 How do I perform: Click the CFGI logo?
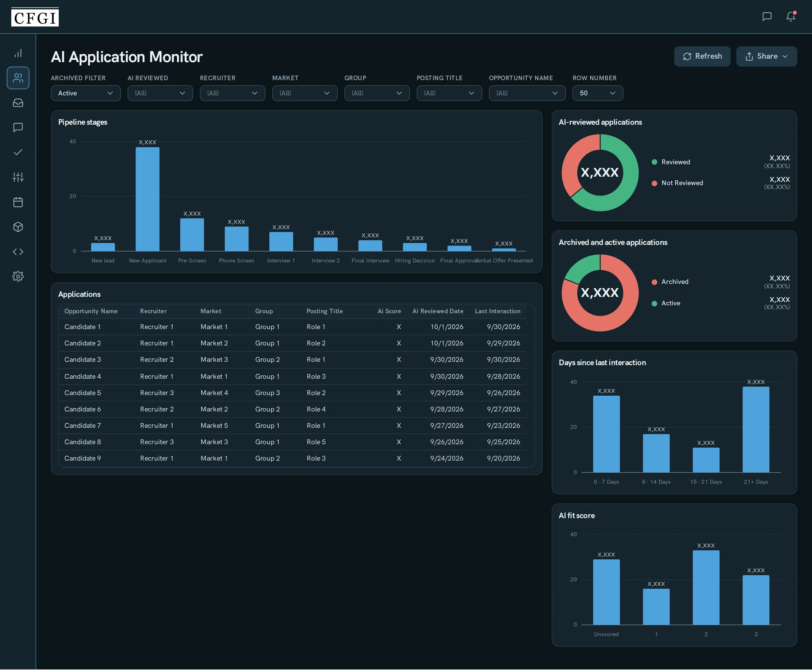(x=35, y=17)
